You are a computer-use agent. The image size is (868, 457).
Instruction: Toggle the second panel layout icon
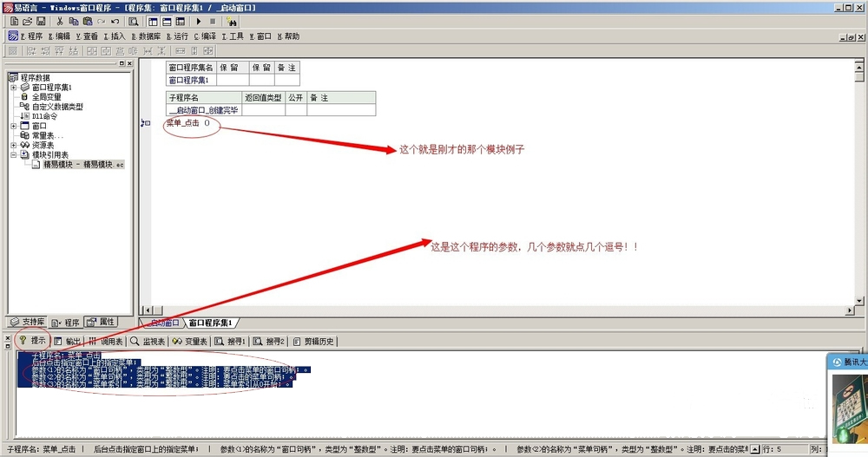click(167, 22)
